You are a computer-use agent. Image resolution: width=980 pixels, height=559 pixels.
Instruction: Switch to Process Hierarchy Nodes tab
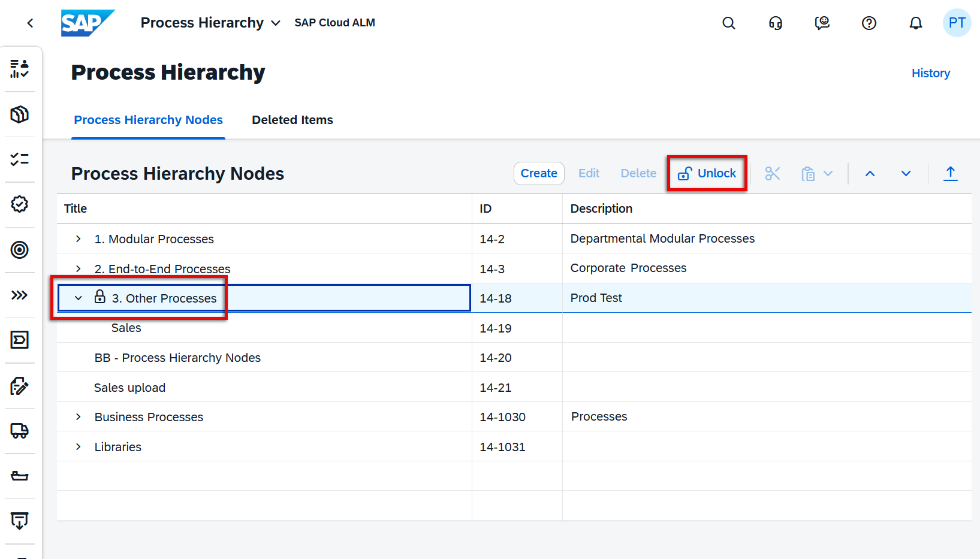[148, 120]
